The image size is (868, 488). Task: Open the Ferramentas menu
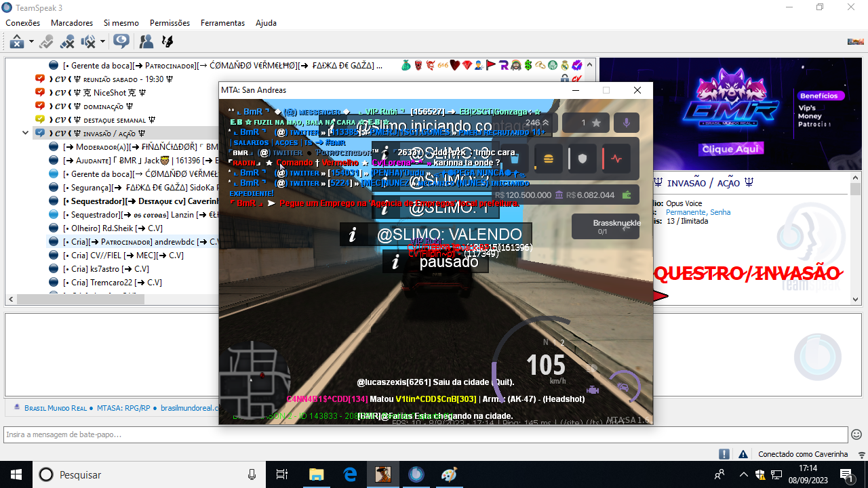[222, 23]
